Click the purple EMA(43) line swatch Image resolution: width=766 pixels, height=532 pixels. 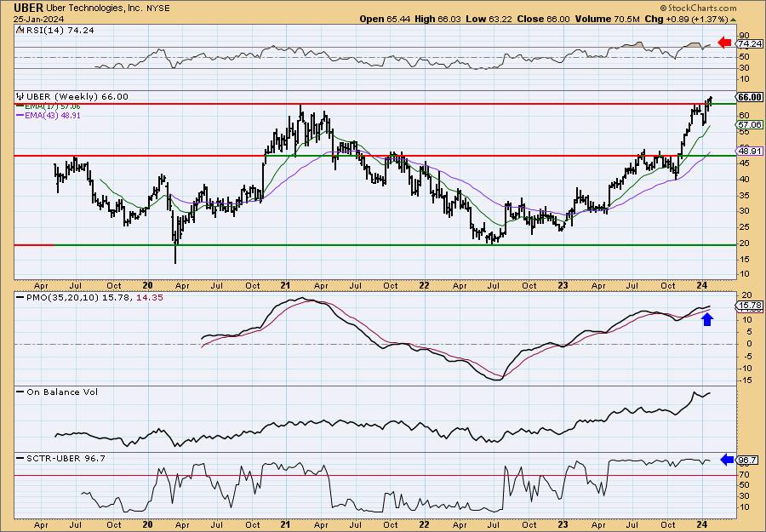click(20, 116)
